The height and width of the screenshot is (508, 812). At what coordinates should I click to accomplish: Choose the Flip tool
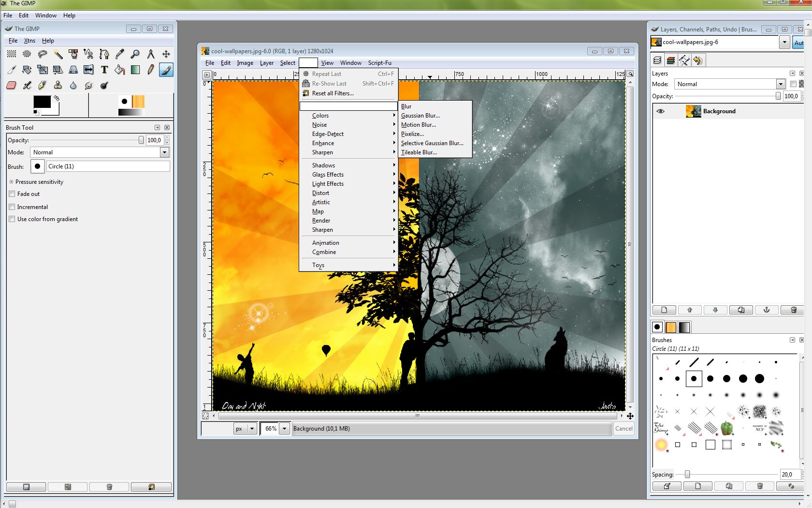89,70
